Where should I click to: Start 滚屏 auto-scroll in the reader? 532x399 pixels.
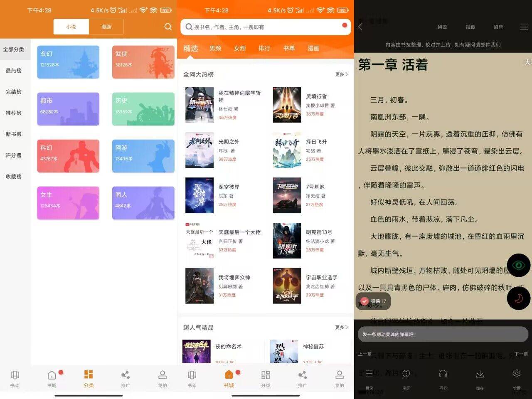406,378
